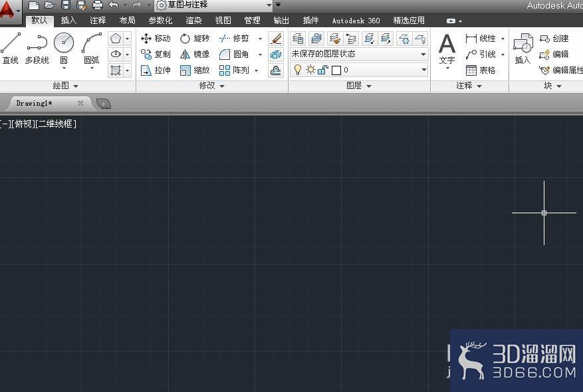Click the Print icon in quick access toolbar
Image resolution: width=583 pixels, height=392 pixels.
click(98, 5)
